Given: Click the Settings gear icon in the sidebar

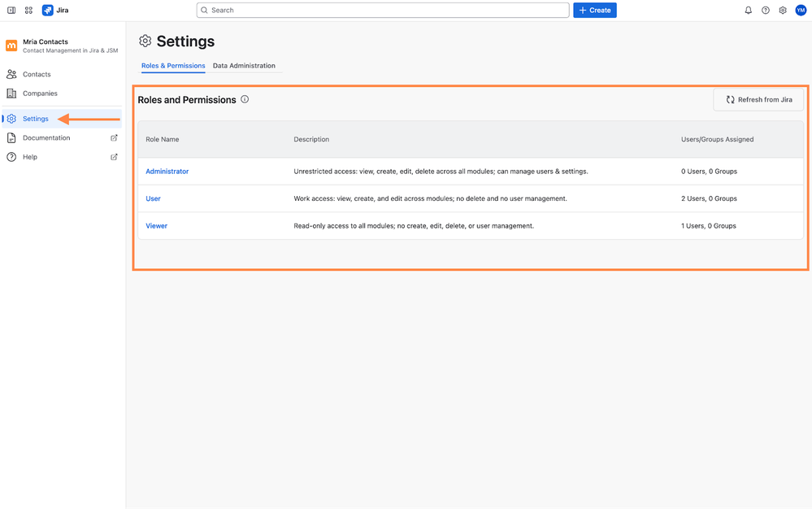Looking at the screenshot, I should (11, 119).
